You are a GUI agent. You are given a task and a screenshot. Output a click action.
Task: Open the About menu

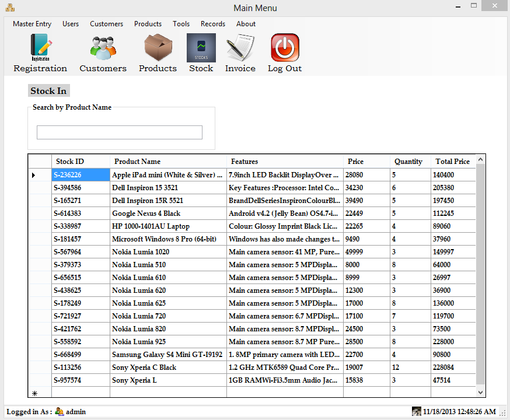click(246, 24)
